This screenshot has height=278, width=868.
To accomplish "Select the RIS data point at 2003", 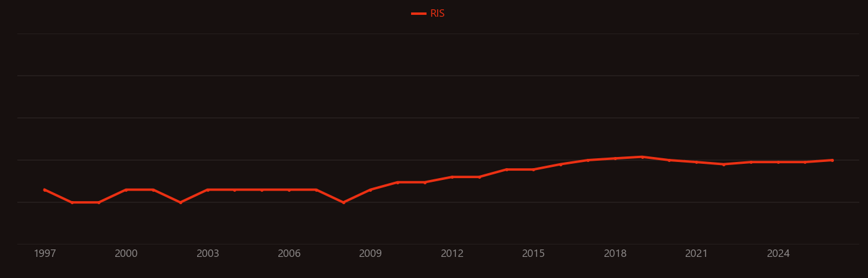I will pyautogui.click(x=208, y=190).
